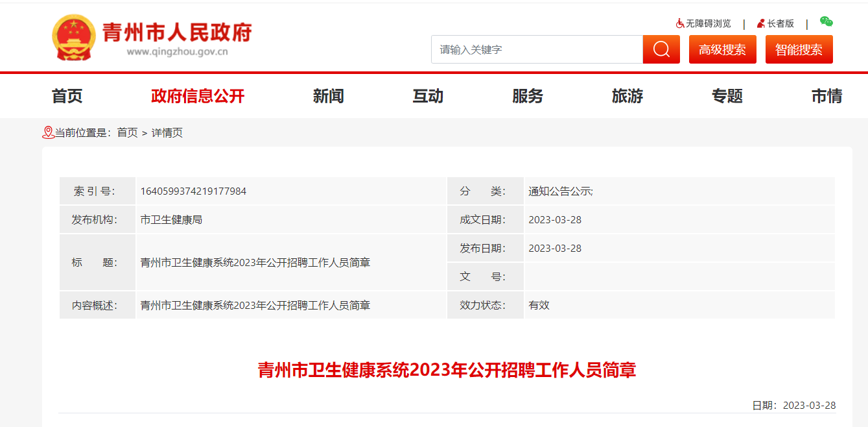868x427 pixels.
Task: Click 首页 in the breadcrumb
Action: pyautogui.click(x=127, y=132)
